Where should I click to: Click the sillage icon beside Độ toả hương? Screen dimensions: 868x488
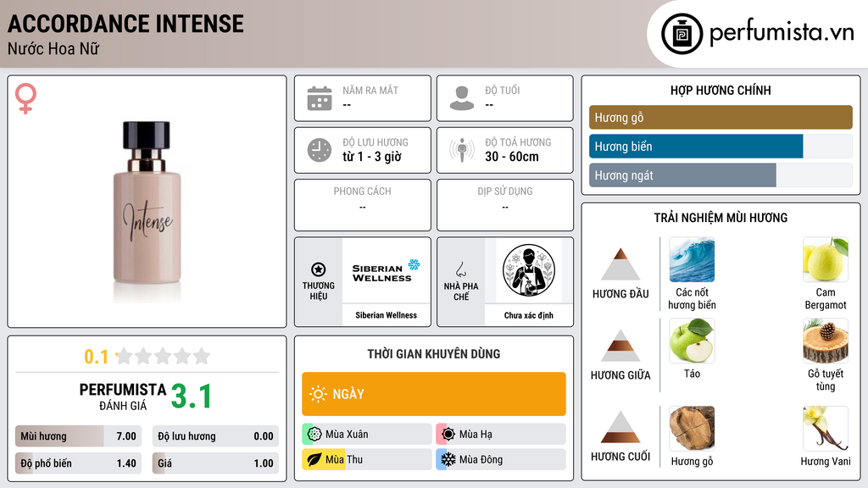tap(462, 150)
